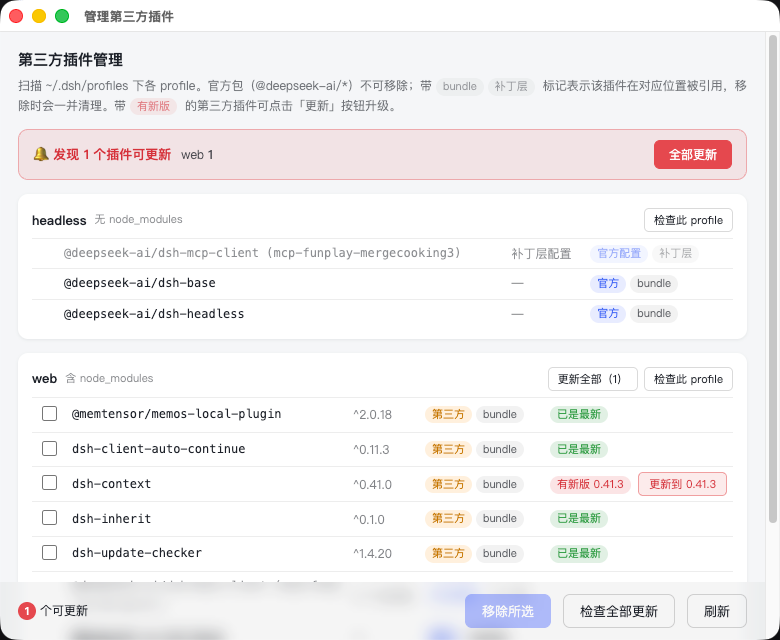Click 官方 tag on dsh-headless row
Image resolution: width=780 pixels, height=640 pixels.
pos(607,313)
